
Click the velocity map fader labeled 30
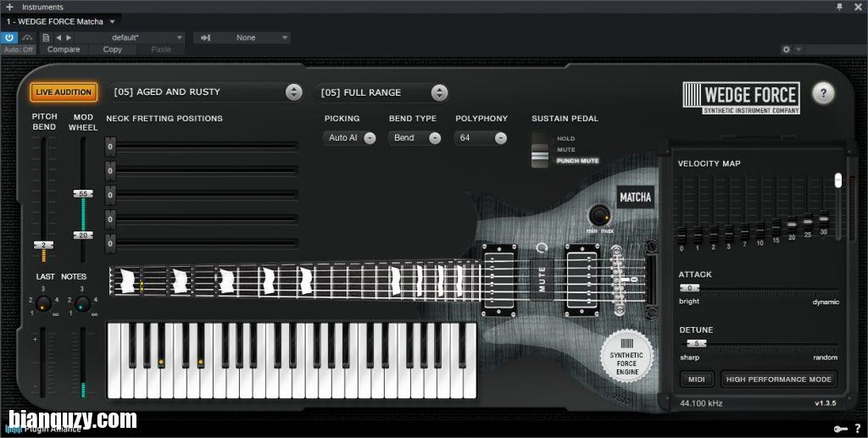tap(824, 218)
